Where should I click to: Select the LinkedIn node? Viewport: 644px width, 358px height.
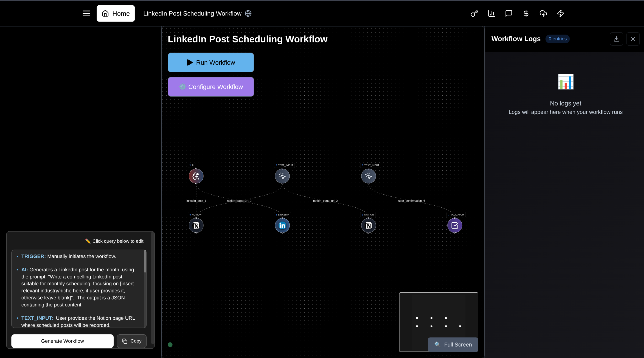282,225
